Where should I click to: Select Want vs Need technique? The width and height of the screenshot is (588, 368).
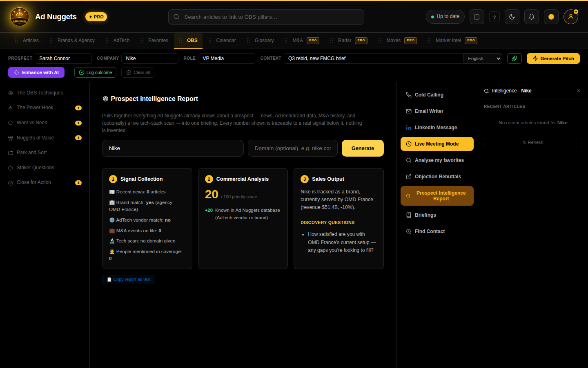(x=45, y=123)
